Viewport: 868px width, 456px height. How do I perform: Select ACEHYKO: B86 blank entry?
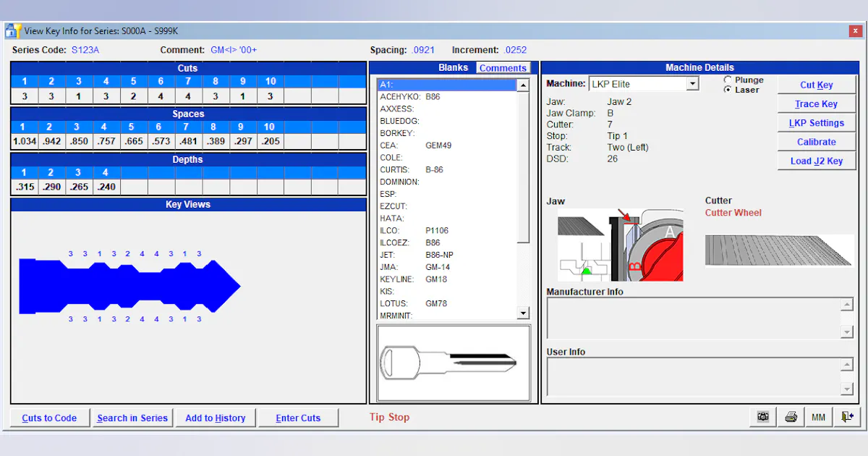coord(447,96)
